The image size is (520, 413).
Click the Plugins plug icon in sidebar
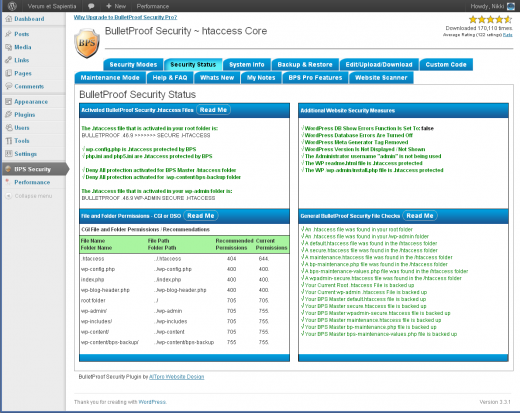pos(9,114)
